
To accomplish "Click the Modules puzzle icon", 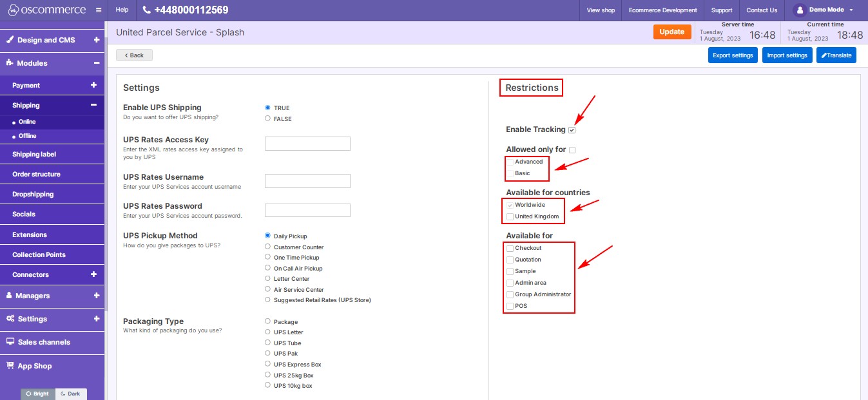I will [10, 63].
